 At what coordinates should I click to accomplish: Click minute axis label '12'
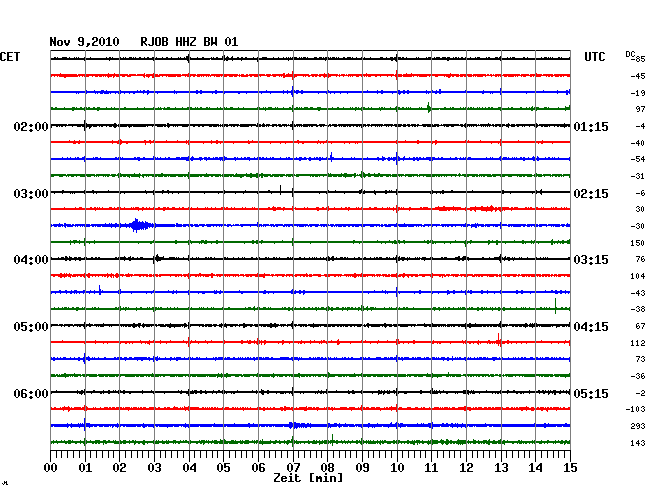click(466, 467)
